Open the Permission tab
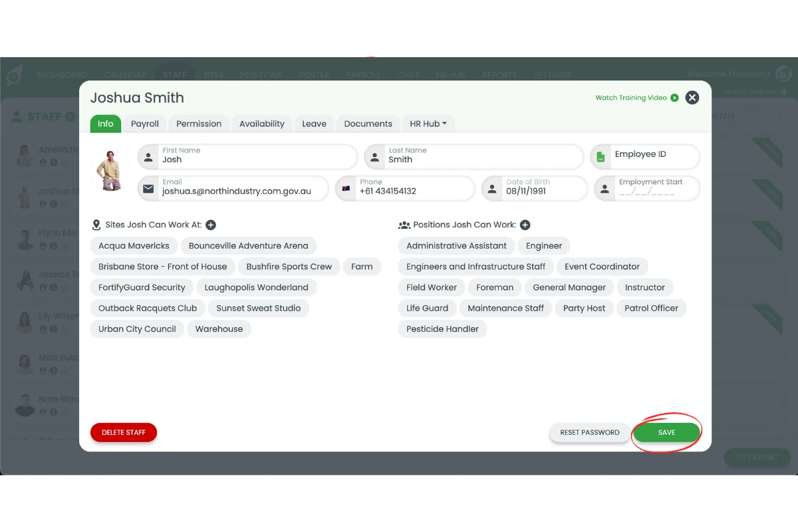 pyautogui.click(x=199, y=124)
